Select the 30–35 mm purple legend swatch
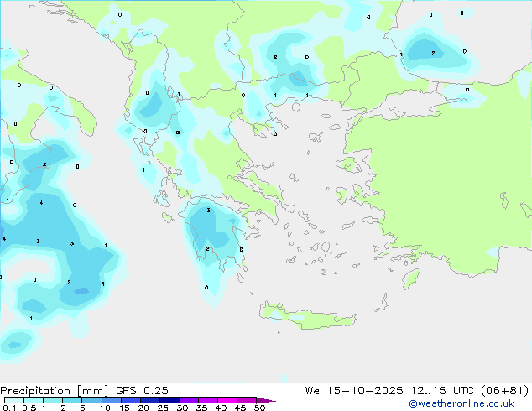 189,400
